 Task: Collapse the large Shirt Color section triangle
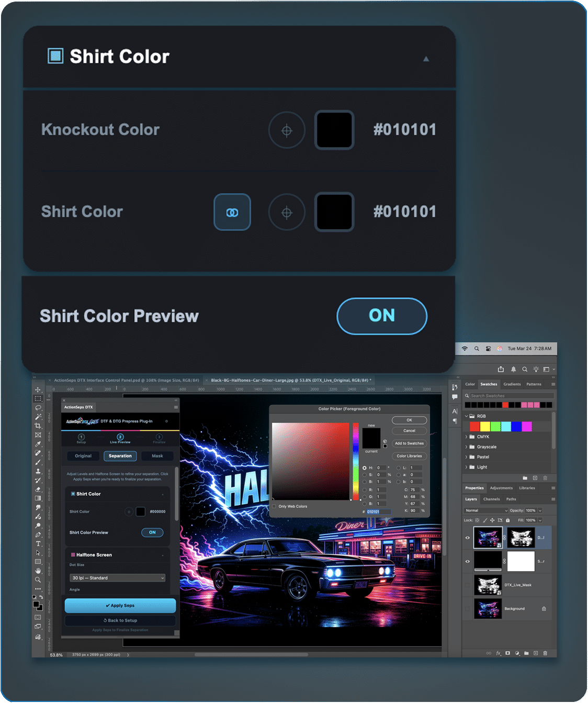tap(426, 59)
